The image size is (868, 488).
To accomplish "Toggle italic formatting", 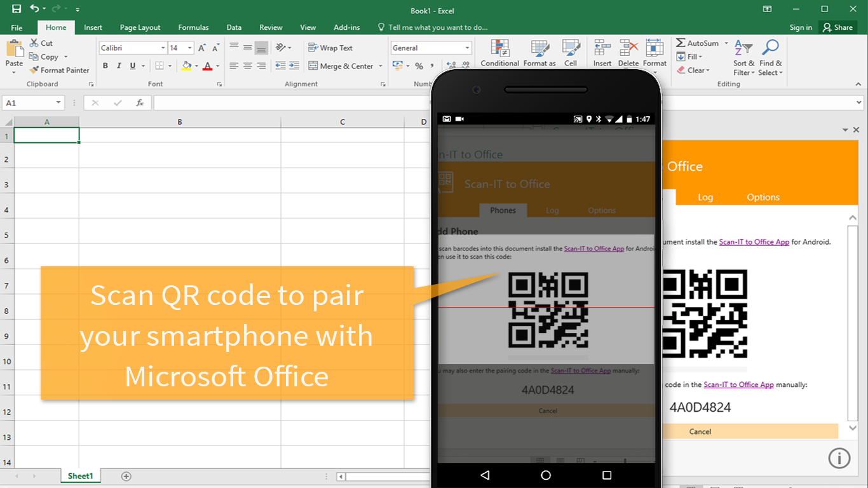I will pos(118,65).
